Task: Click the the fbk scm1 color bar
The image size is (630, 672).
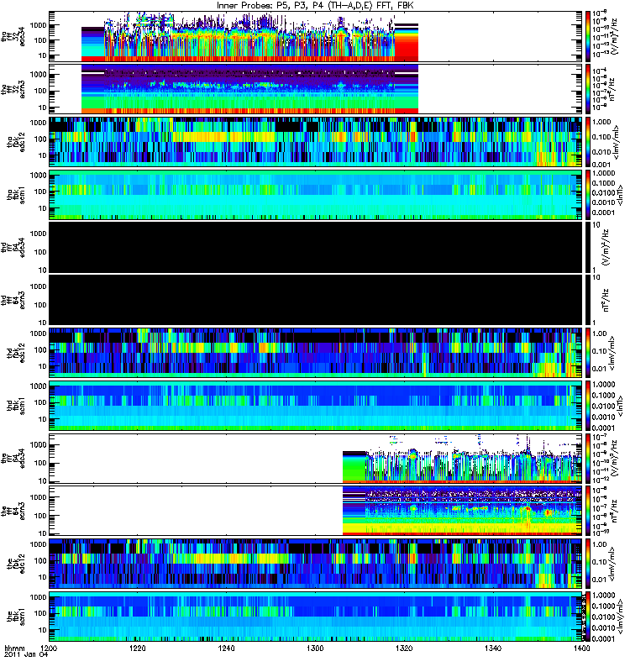Action: 587,617
